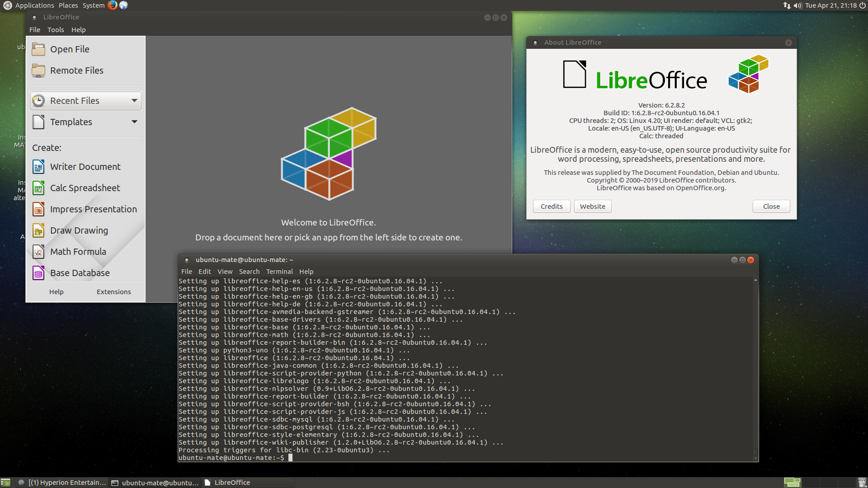The image size is (868, 488).
Task: Click the show desktop icon in bottom panel
Action: (x=5, y=483)
